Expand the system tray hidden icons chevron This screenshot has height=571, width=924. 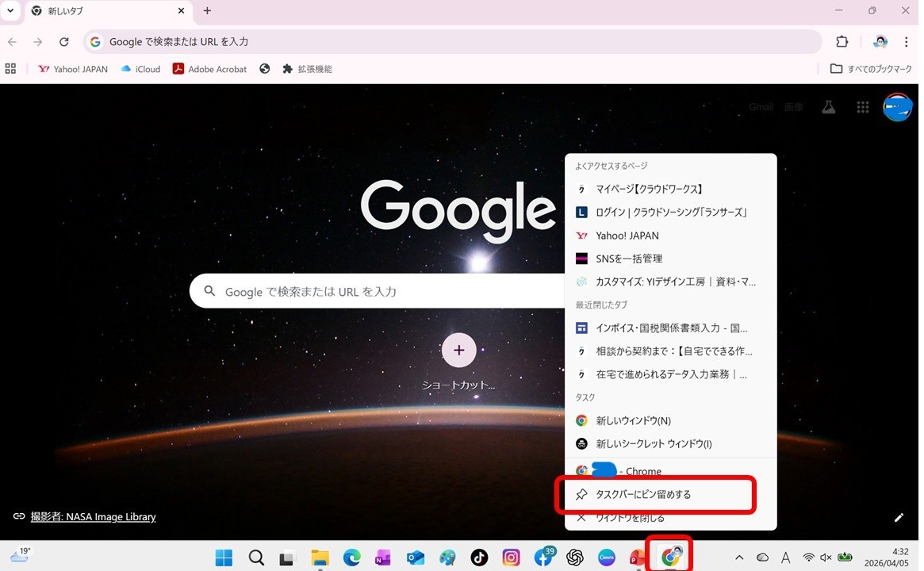(739, 558)
